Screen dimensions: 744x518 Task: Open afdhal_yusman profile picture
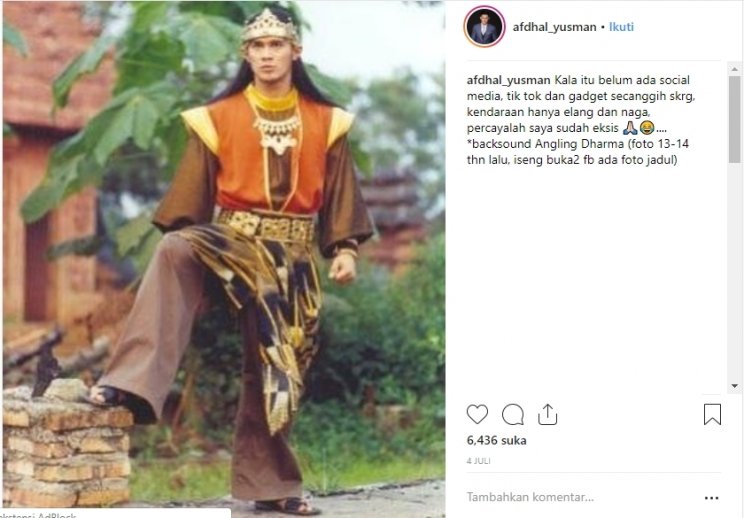[484, 27]
